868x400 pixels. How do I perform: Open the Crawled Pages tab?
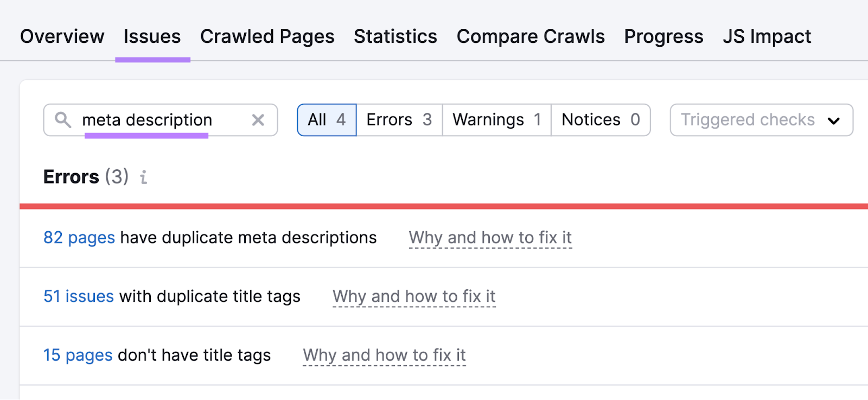(267, 36)
